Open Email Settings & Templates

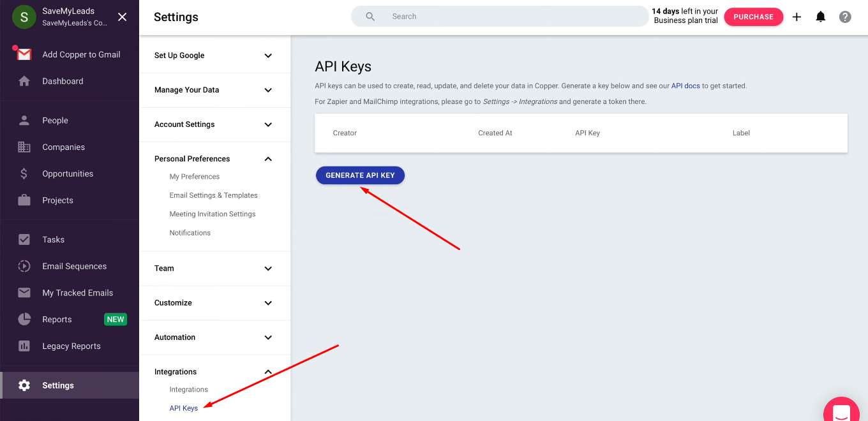click(213, 195)
